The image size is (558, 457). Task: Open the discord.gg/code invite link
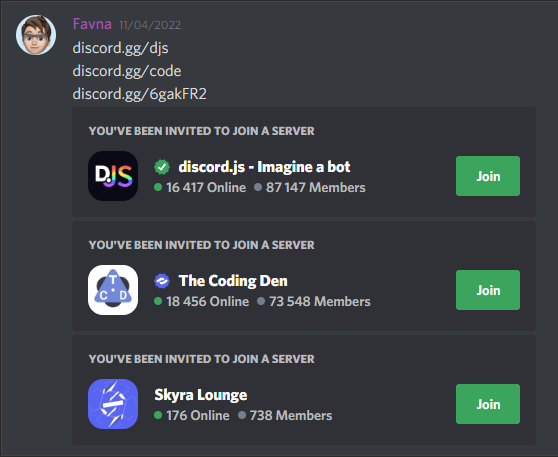point(127,71)
